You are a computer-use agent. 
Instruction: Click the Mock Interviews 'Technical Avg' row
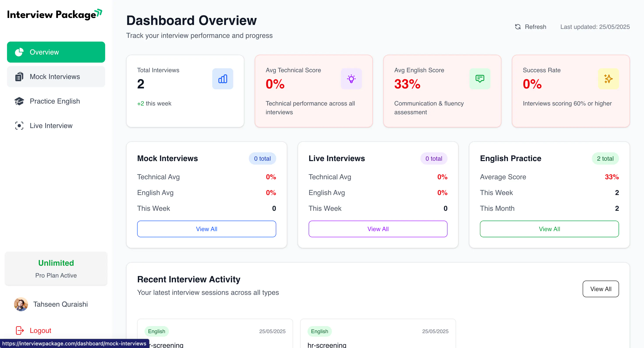click(207, 177)
